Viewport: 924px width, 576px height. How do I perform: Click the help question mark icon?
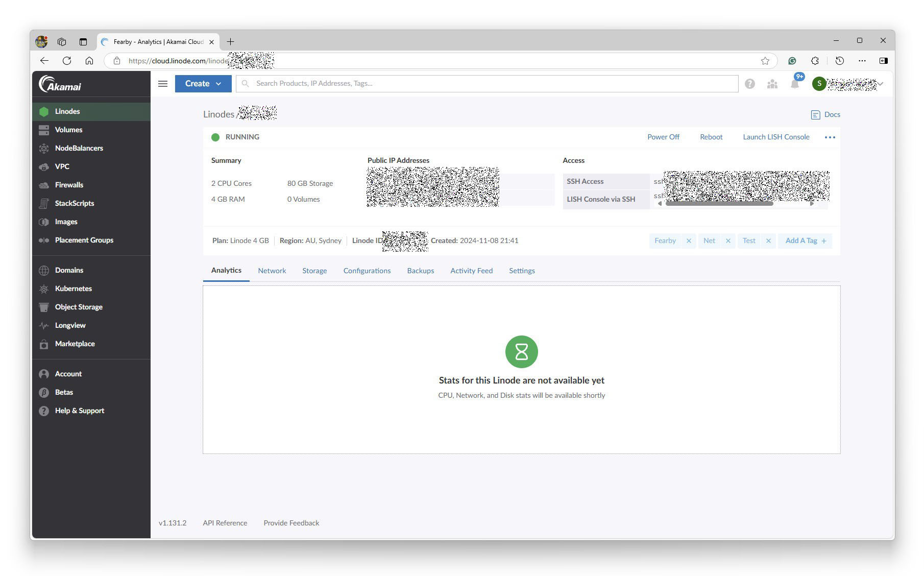[x=749, y=84]
